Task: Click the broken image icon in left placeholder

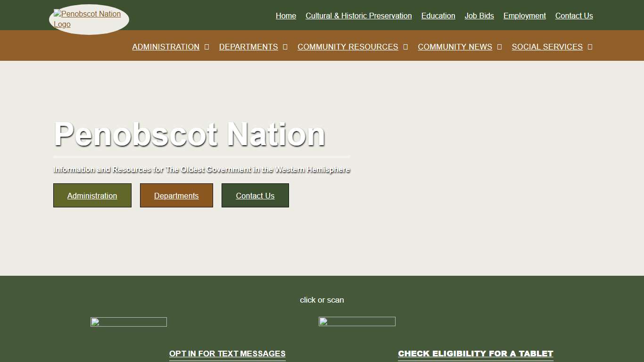Action: coord(94,322)
